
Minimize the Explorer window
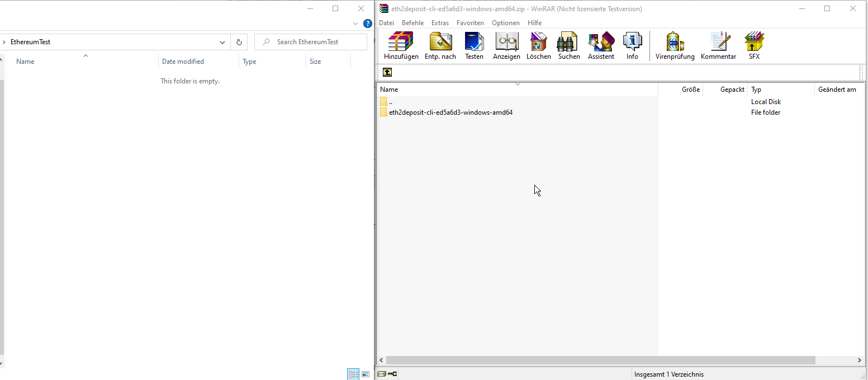tap(310, 8)
